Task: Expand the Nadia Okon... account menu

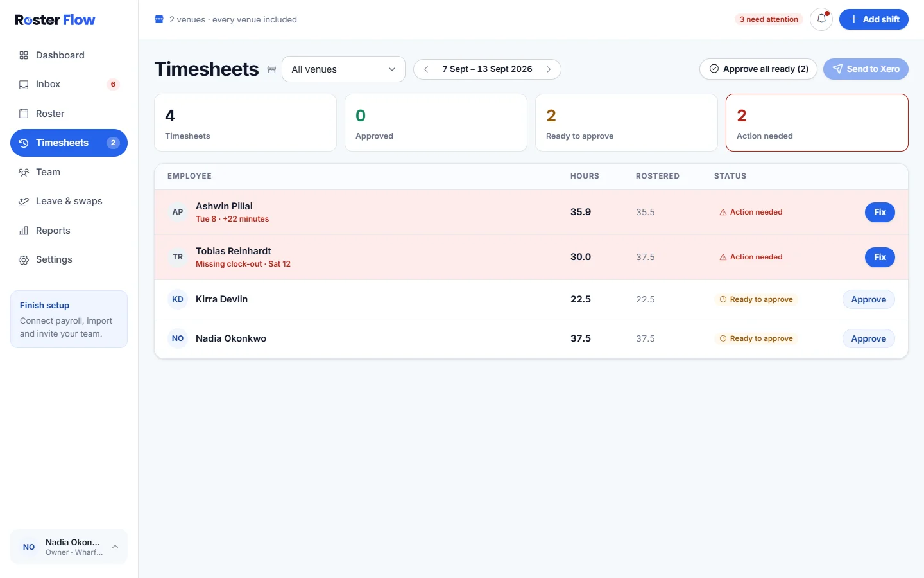Action: point(69,547)
